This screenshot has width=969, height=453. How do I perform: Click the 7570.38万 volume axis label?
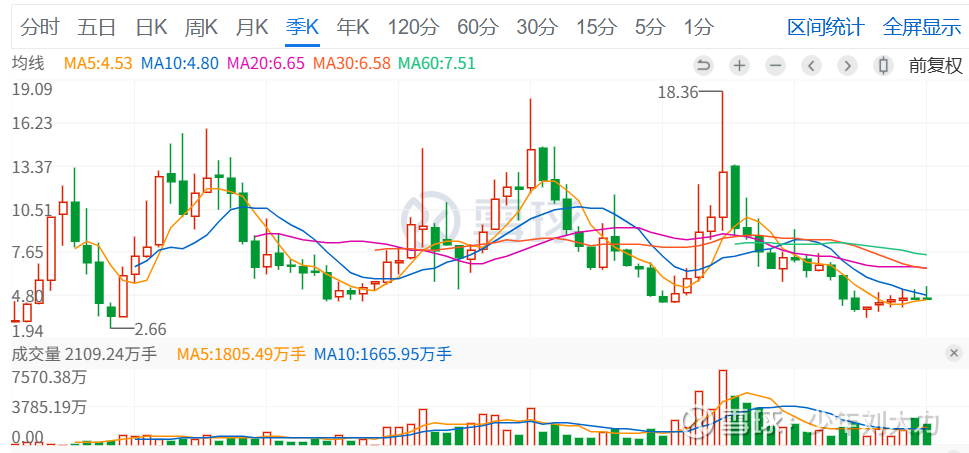point(49,376)
